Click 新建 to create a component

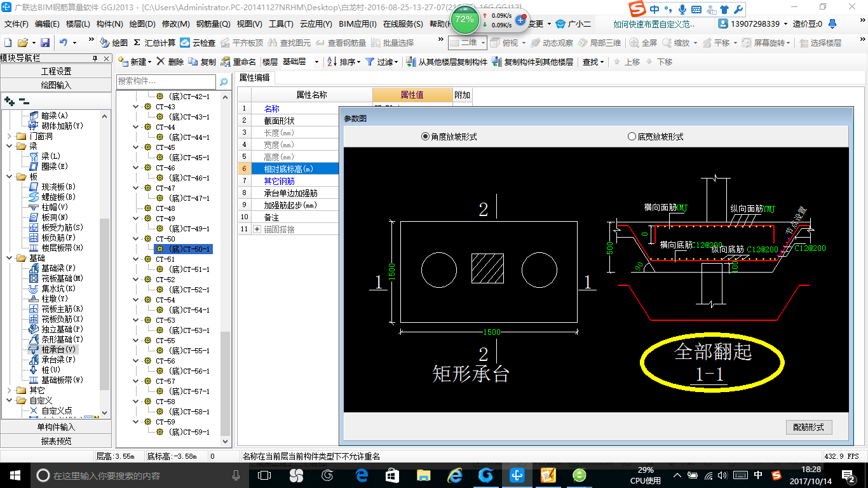(x=134, y=62)
